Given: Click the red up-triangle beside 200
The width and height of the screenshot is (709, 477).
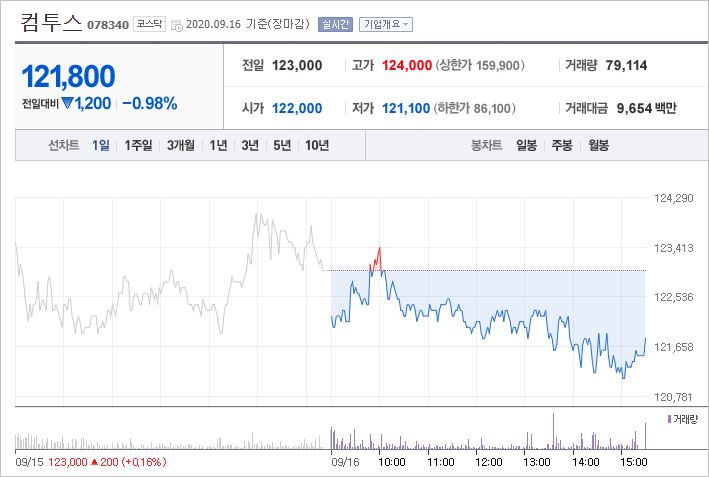Looking at the screenshot, I should (95, 462).
